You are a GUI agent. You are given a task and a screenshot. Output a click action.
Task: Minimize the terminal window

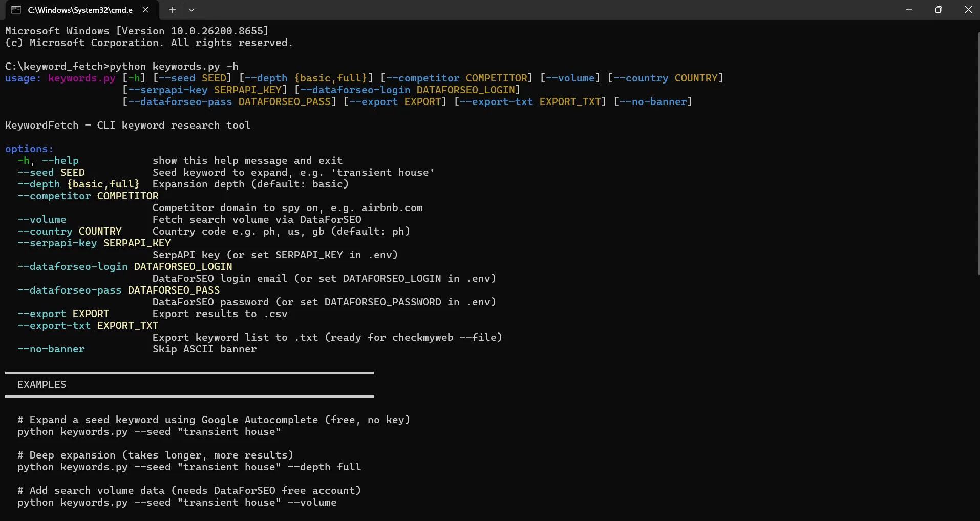(909, 10)
